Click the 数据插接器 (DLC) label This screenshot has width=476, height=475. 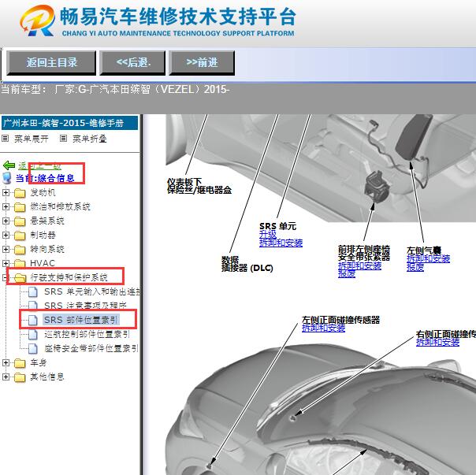pos(247,264)
